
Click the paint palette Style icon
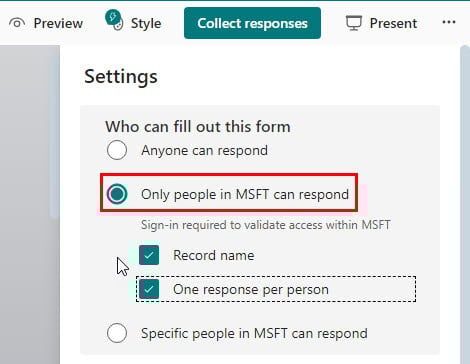[x=114, y=20]
